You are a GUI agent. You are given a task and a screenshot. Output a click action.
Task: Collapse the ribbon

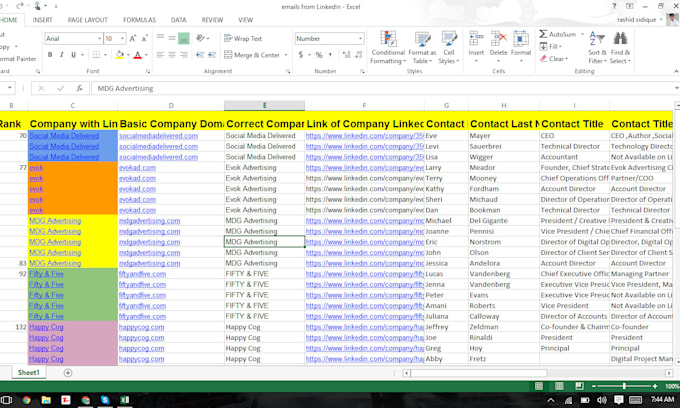pos(676,71)
